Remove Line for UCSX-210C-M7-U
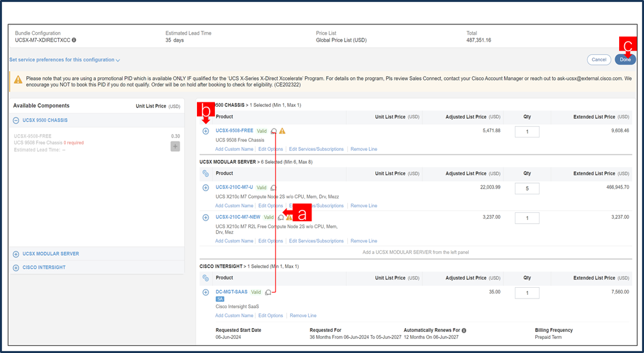The height and width of the screenshot is (353, 644). click(364, 206)
